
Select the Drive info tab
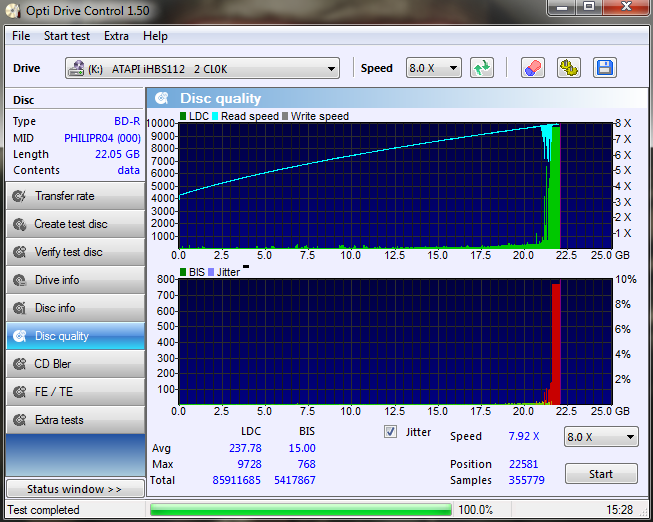point(75,280)
